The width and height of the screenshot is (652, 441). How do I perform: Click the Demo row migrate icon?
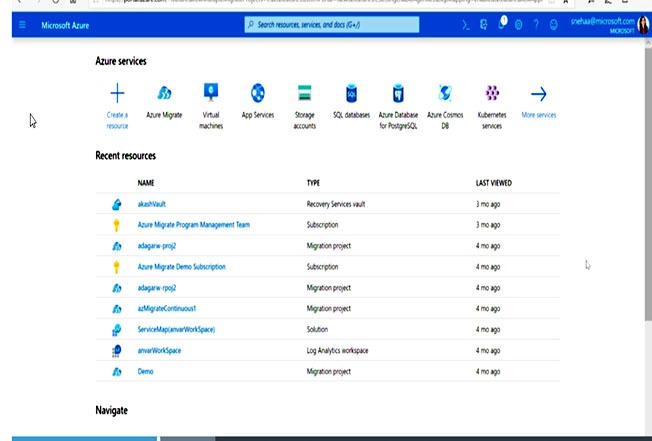coord(117,372)
